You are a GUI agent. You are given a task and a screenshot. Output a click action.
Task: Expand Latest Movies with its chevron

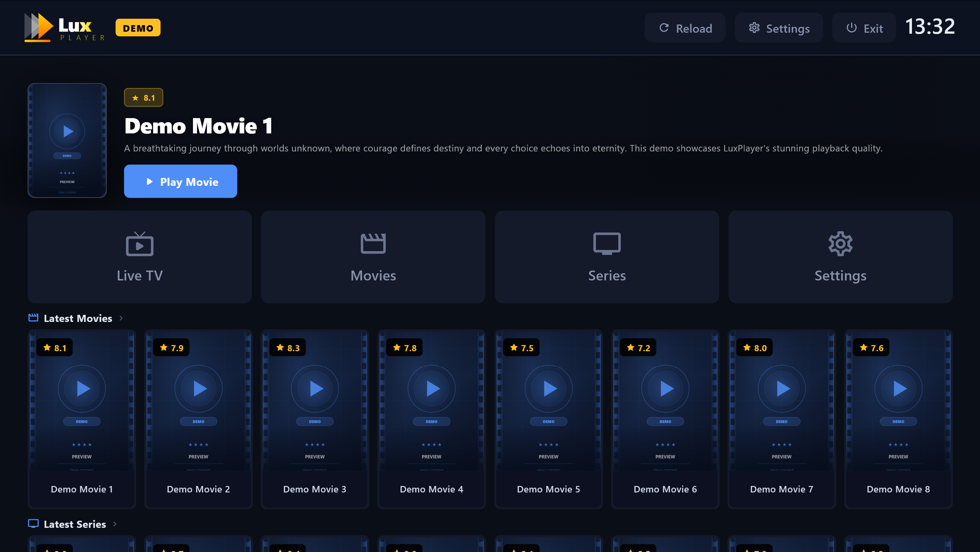pyautogui.click(x=121, y=318)
